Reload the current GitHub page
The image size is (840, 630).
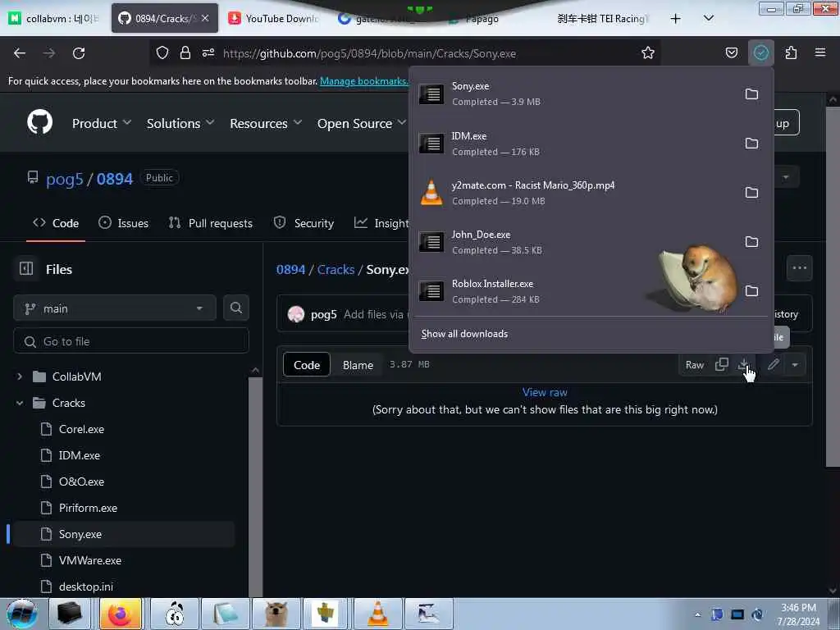click(79, 53)
